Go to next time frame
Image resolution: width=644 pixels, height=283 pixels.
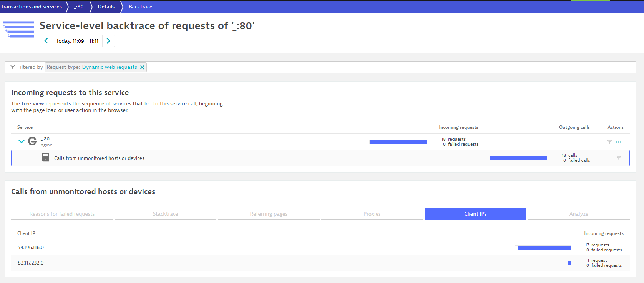pyautogui.click(x=108, y=41)
